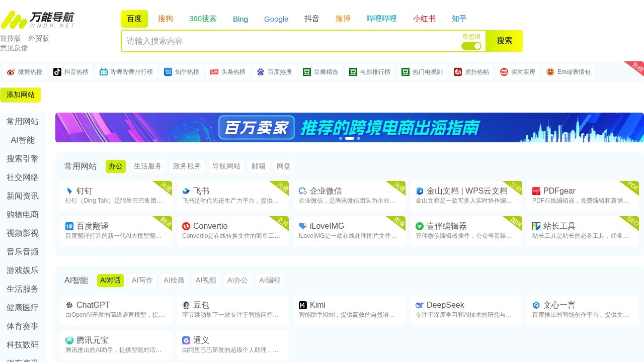Image resolution: width=644 pixels, height=362 pixels.
Task: Switch to 政务服务 tab in 常用网站
Action: point(187,166)
